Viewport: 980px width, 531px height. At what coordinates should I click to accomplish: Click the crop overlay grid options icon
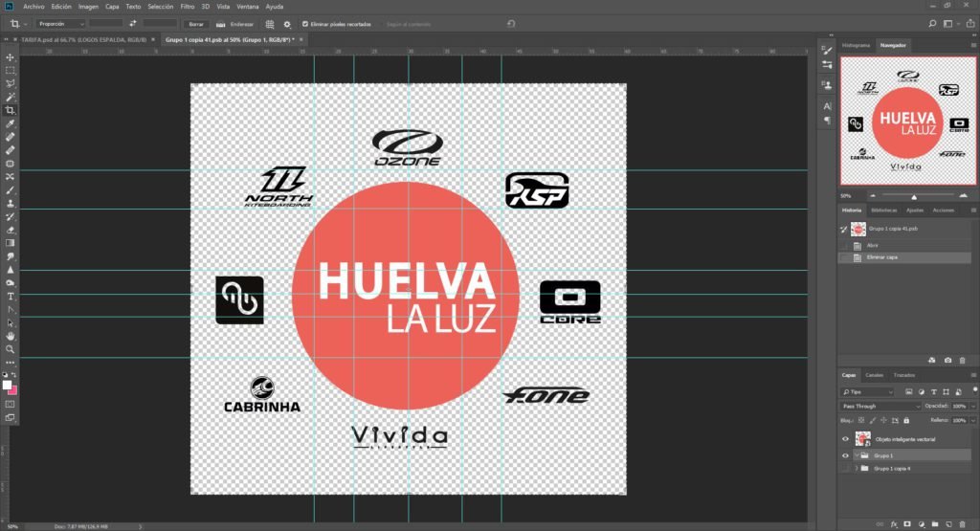(x=270, y=24)
